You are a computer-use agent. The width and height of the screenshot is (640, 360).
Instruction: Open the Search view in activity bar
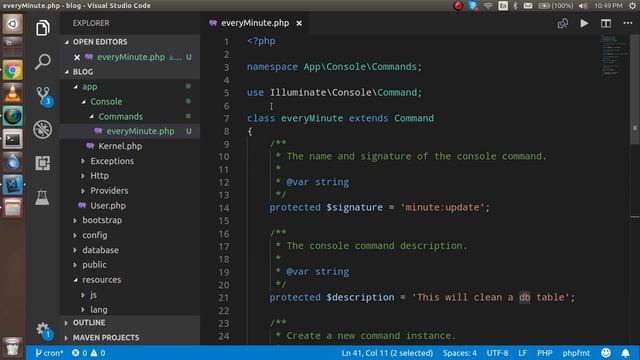pos(42,62)
